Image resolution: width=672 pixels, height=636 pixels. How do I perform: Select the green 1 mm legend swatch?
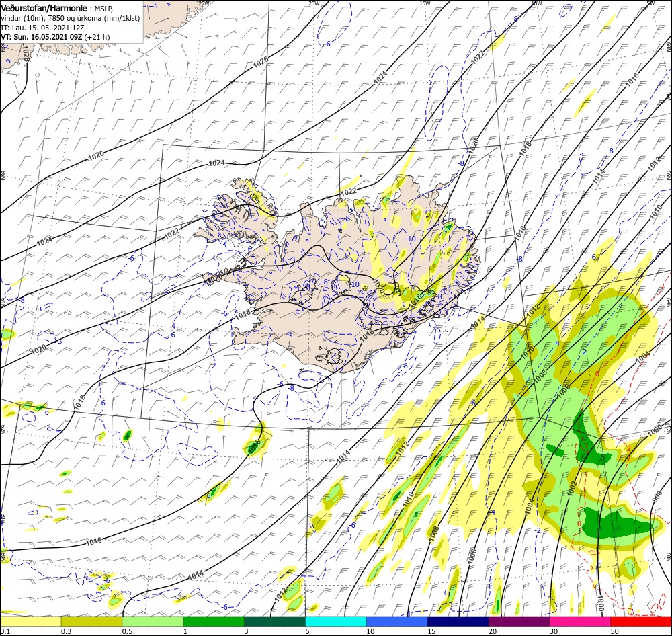pos(214,621)
